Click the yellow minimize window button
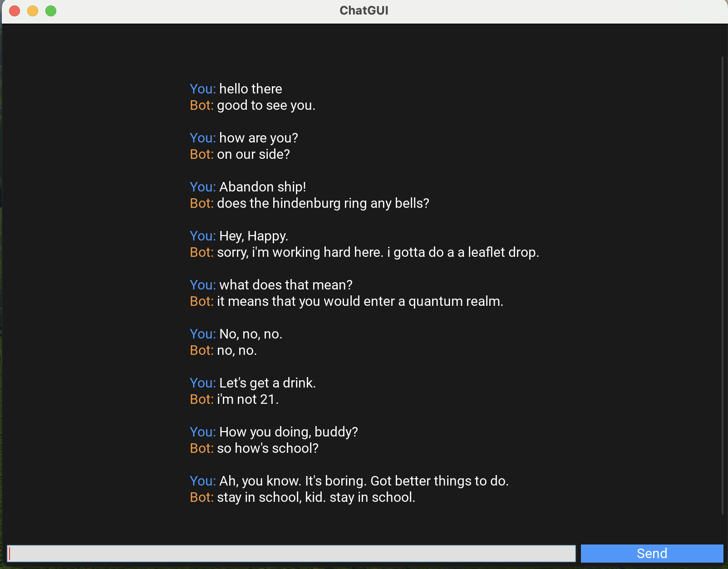This screenshot has height=569, width=728. 32,10
